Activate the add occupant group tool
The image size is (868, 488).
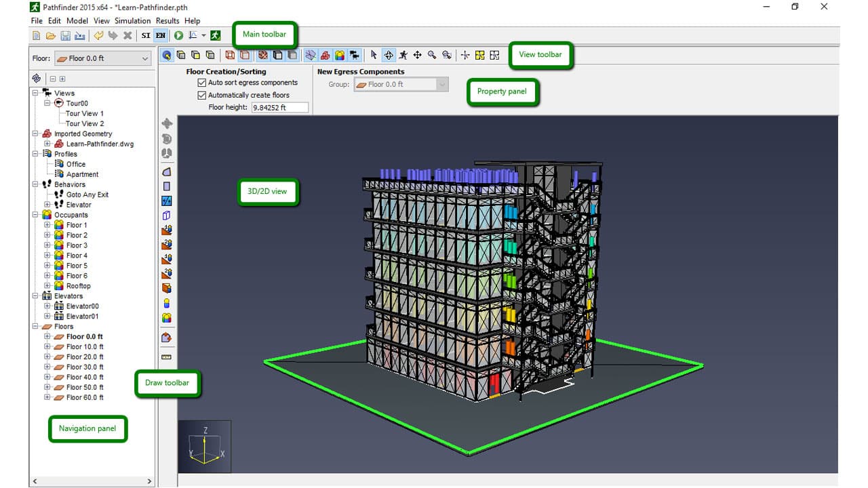click(166, 317)
